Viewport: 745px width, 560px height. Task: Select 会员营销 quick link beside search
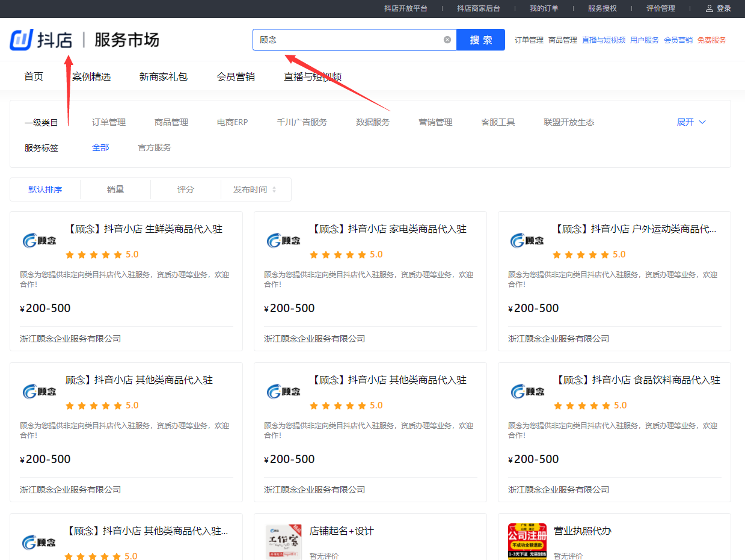click(678, 40)
